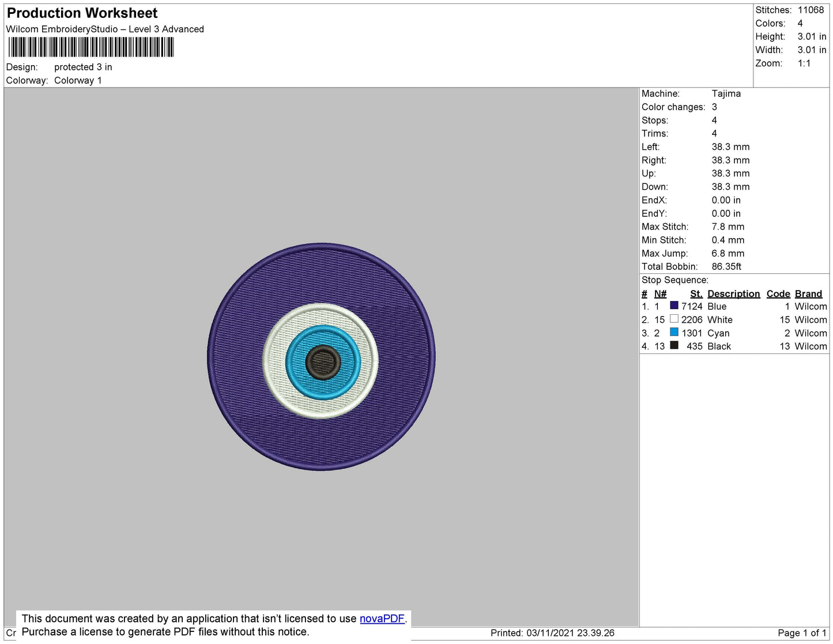This screenshot has width=833, height=644.
Task: Click the Blue thread color swatch
Action: tap(674, 306)
